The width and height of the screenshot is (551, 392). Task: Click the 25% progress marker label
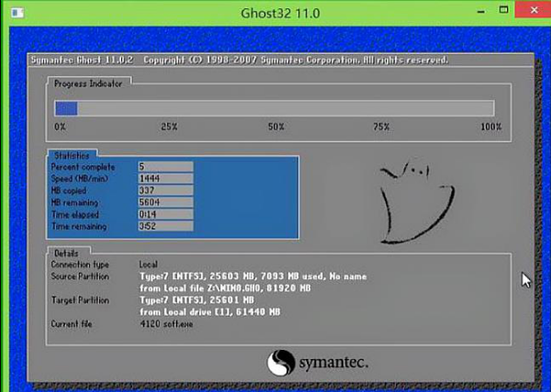169,127
